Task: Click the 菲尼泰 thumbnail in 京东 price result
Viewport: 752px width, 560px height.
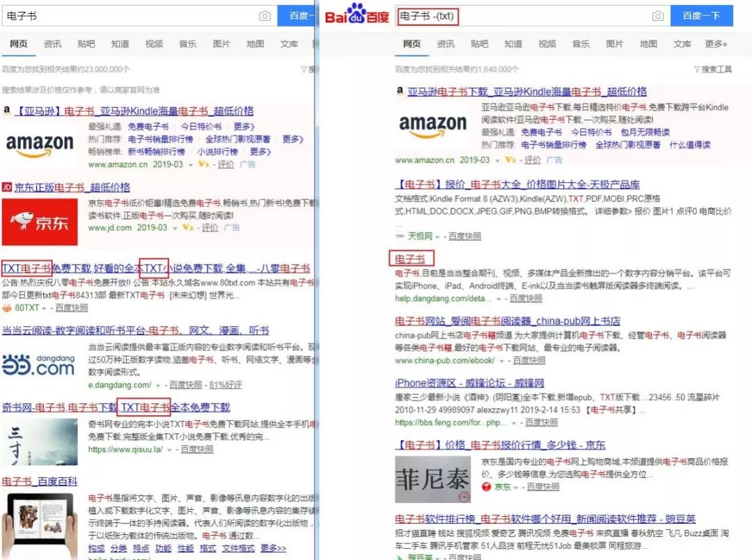Action: point(432,479)
